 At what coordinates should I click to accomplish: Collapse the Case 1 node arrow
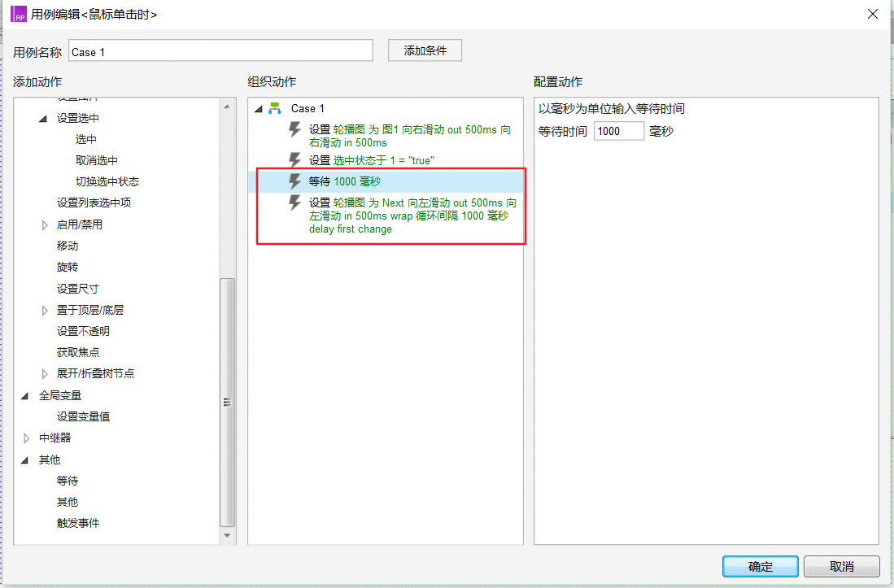[259, 108]
